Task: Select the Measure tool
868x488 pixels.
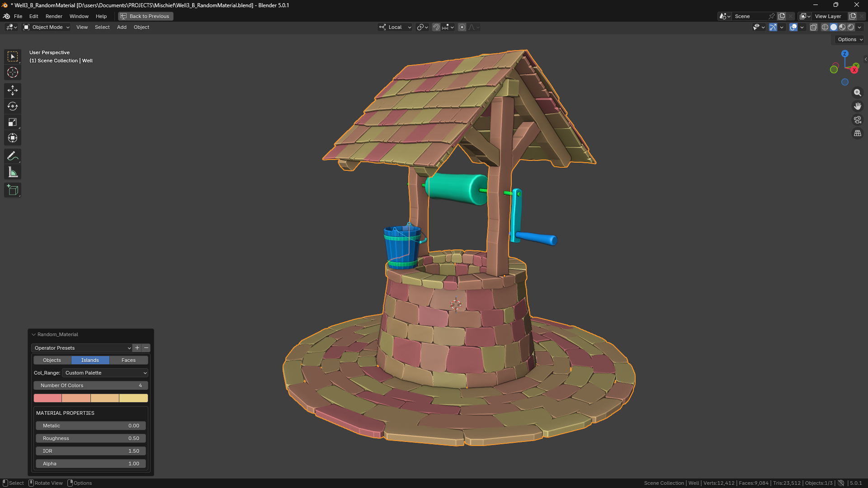Action: coord(13,172)
